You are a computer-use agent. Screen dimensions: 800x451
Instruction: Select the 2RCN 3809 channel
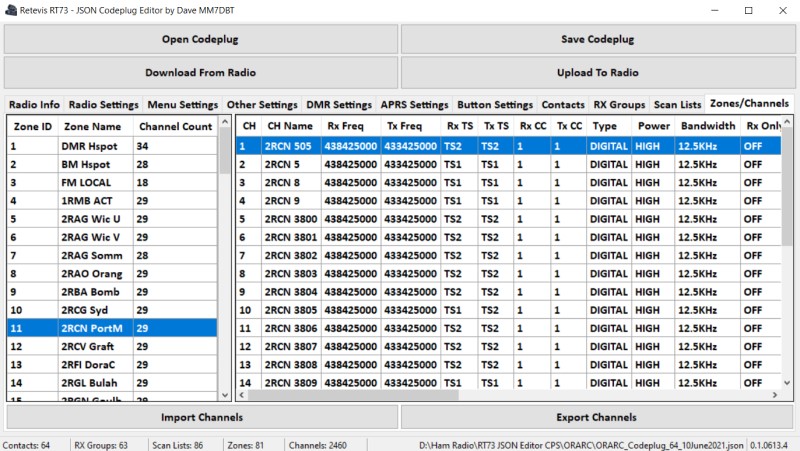[291, 383]
